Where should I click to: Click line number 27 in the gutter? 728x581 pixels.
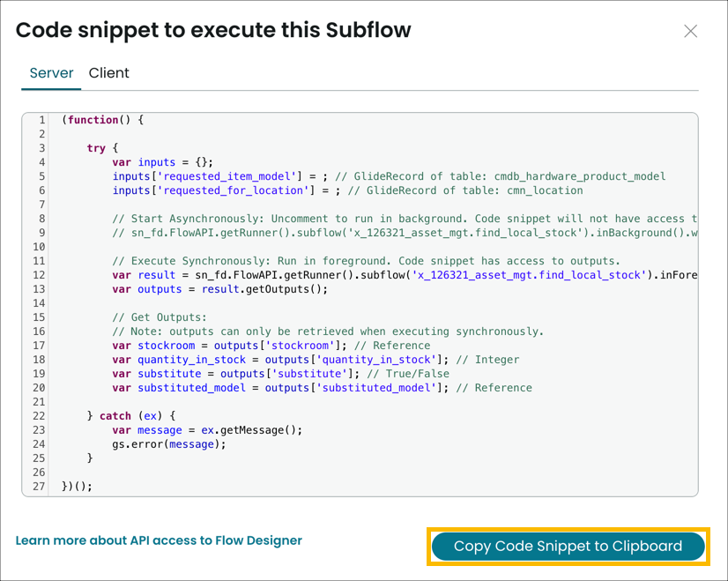(39, 486)
